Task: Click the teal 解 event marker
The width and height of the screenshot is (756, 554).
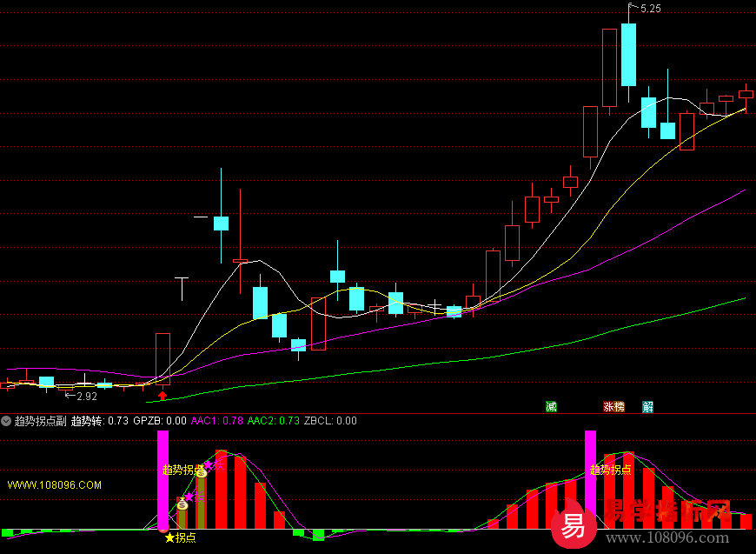Action: [x=647, y=406]
